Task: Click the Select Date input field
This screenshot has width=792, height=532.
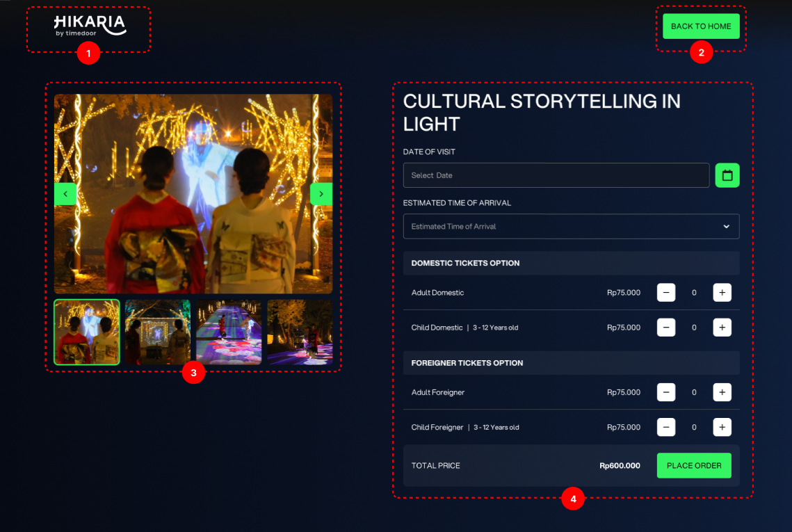Action: pyautogui.click(x=556, y=175)
